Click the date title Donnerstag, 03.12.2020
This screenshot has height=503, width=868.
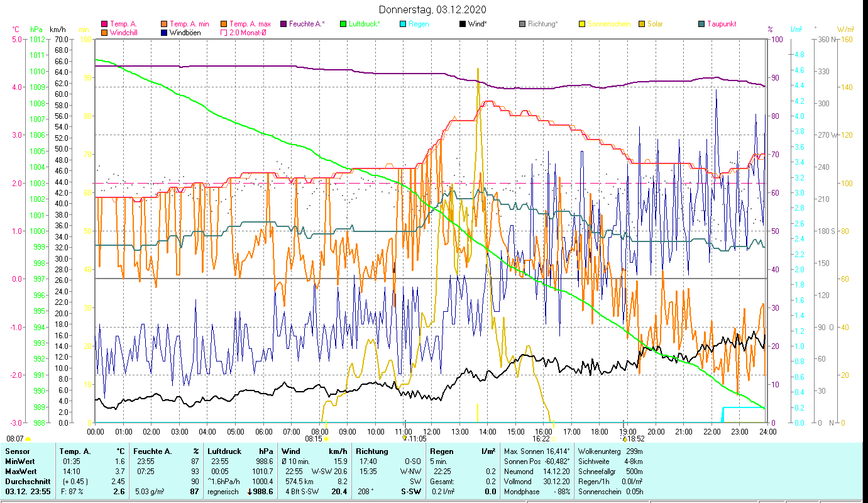[433, 10]
